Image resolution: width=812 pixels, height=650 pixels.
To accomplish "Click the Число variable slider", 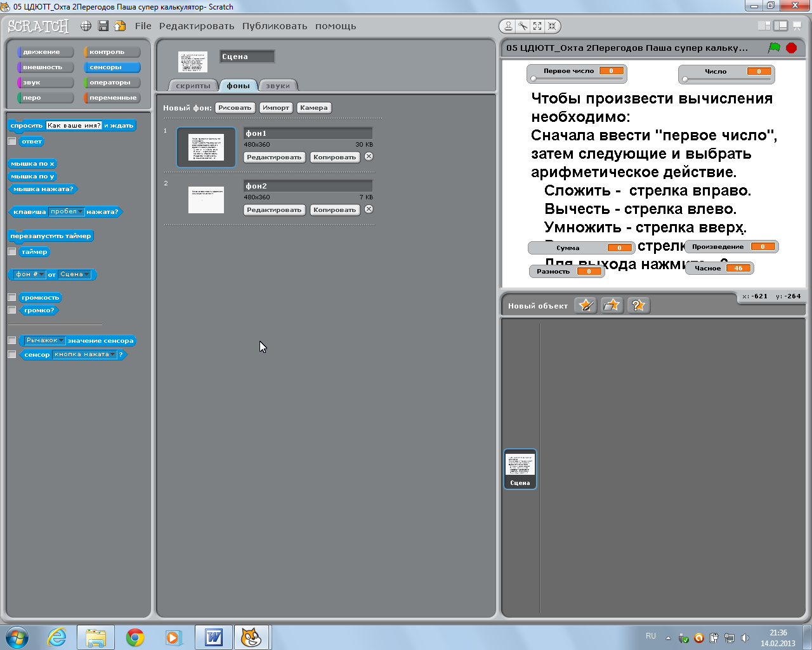I will [x=726, y=79].
